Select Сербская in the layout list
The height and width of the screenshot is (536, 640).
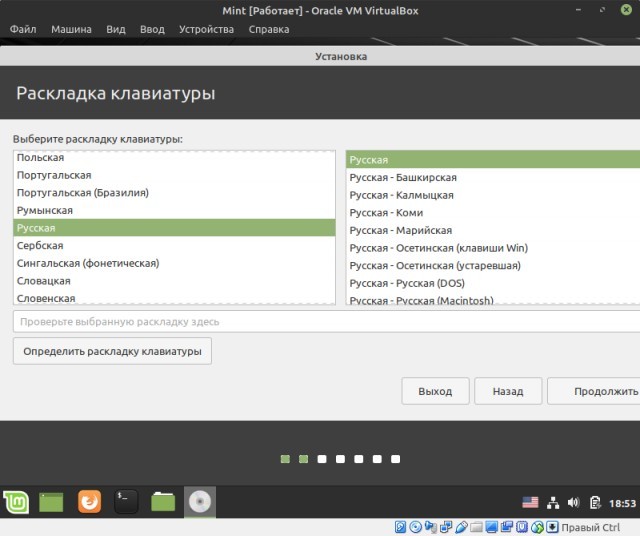click(174, 245)
